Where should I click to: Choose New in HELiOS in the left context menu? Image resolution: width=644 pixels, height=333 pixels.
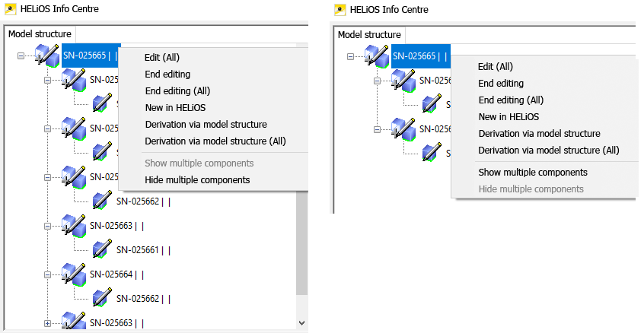coord(175,108)
